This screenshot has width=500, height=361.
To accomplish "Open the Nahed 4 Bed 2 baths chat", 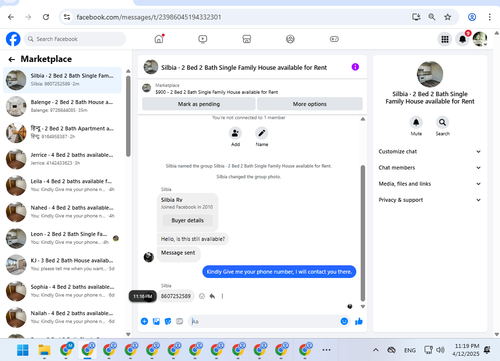I will point(62,212).
